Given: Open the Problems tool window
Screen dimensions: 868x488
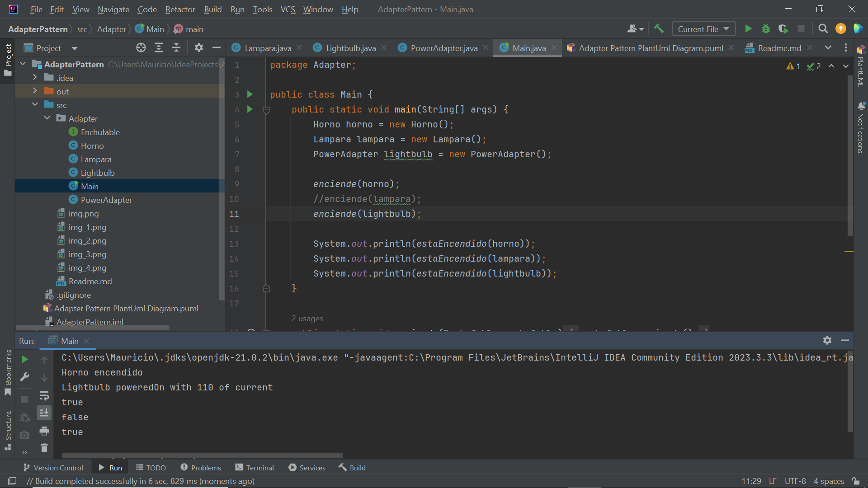Looking at the screenshot, I should [x=201, y=468].
